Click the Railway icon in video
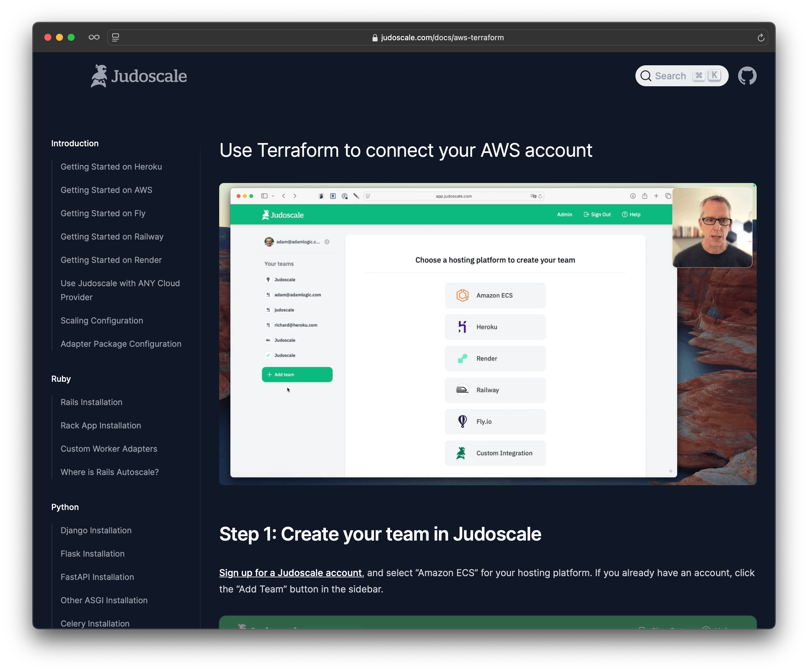 tap(462, 390)
